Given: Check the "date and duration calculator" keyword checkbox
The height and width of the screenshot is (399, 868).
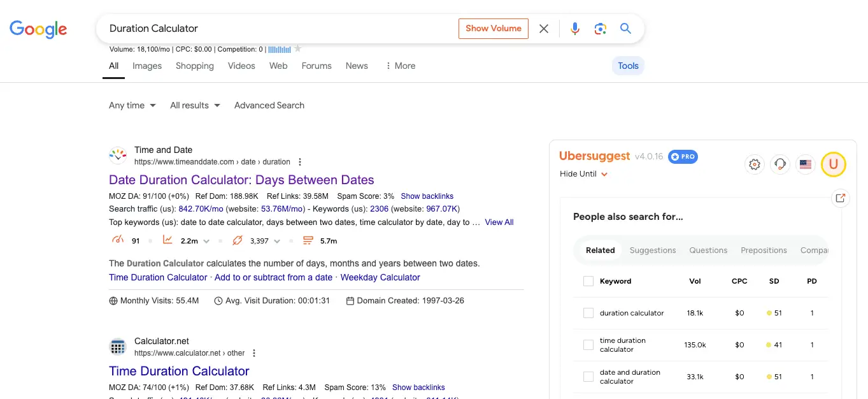Looking at the screenshot, I should 588,377.
